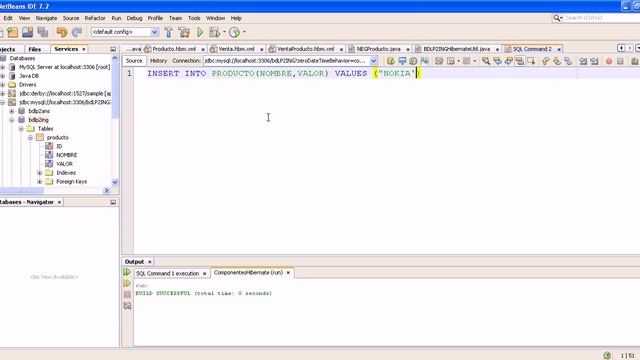Open the Window menu
Screen dimensions: 640x360
215,18
